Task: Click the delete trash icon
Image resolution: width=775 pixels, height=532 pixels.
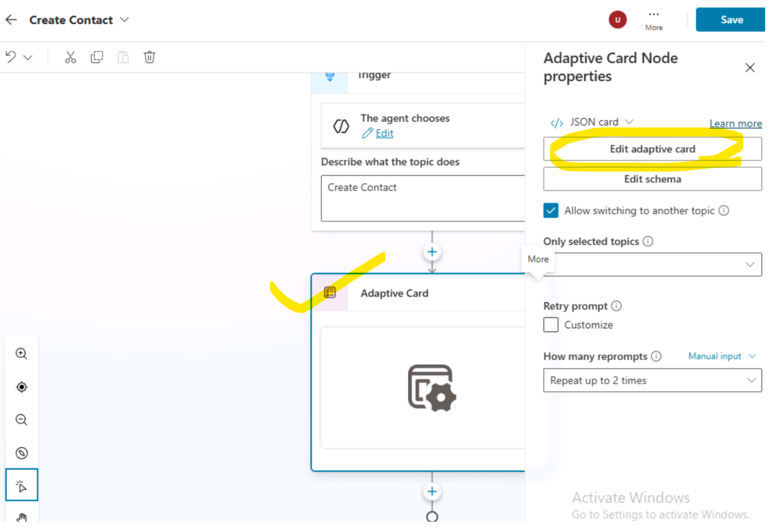Action: tap(150, 57)
